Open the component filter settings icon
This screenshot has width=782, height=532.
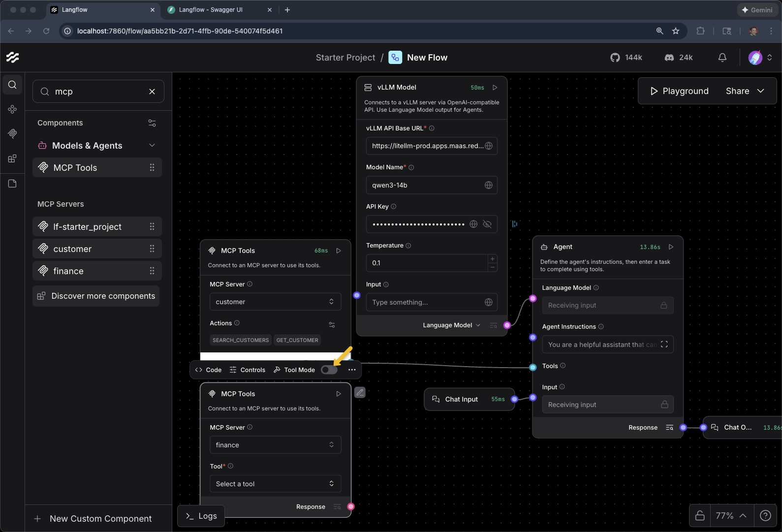click(x=152, y=123)
